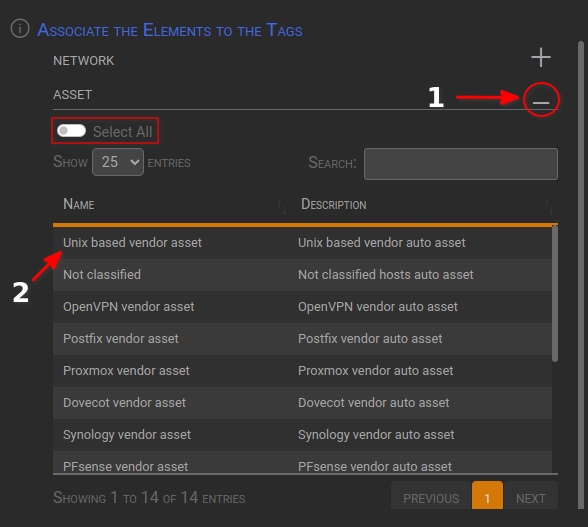Click 'Showing 1 to 14 of 14 entries' text
The height and width of the screenshot is (527, 588).
pos(149,498)
